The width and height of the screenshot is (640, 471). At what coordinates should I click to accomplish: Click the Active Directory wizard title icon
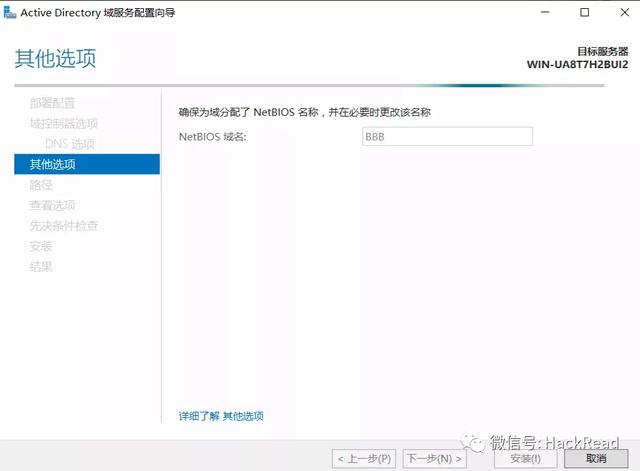coord(9,12)
